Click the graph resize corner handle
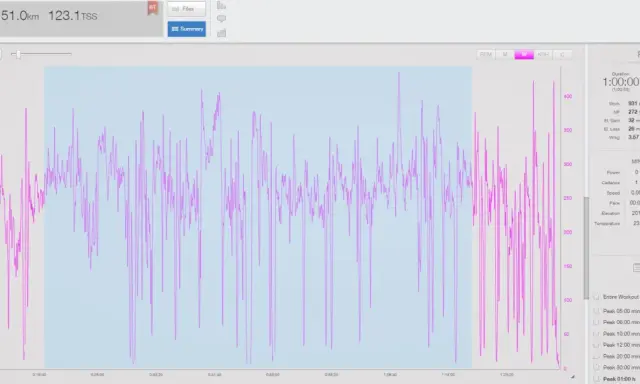Image resolution: width=640 pixels, height=384 pixels. pos(573,377)
